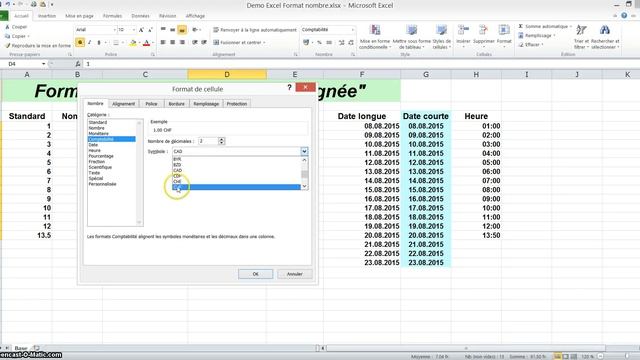Click the insert function fx icon
This screenshot has height=360, width=640.
coord(78,64)
